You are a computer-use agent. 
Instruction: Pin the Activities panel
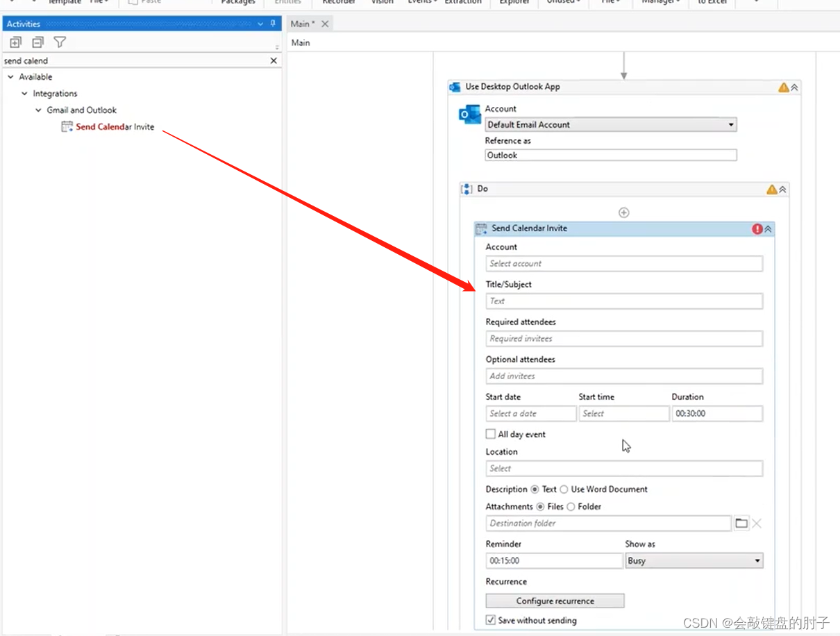(271, 24)
